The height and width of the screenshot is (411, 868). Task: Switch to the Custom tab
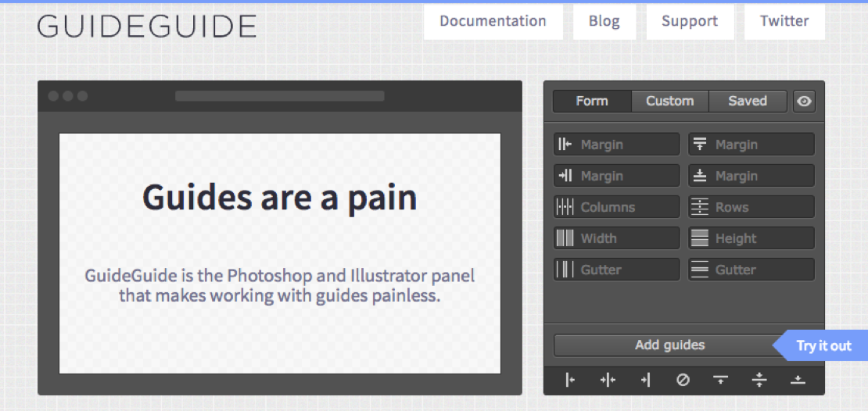tap(670, 102)
